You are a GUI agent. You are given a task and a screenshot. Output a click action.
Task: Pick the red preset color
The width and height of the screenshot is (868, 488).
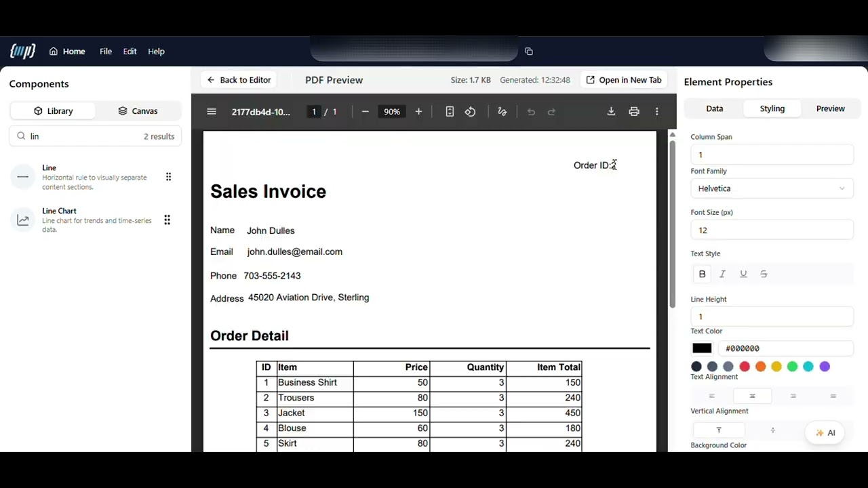coord(745,367)
